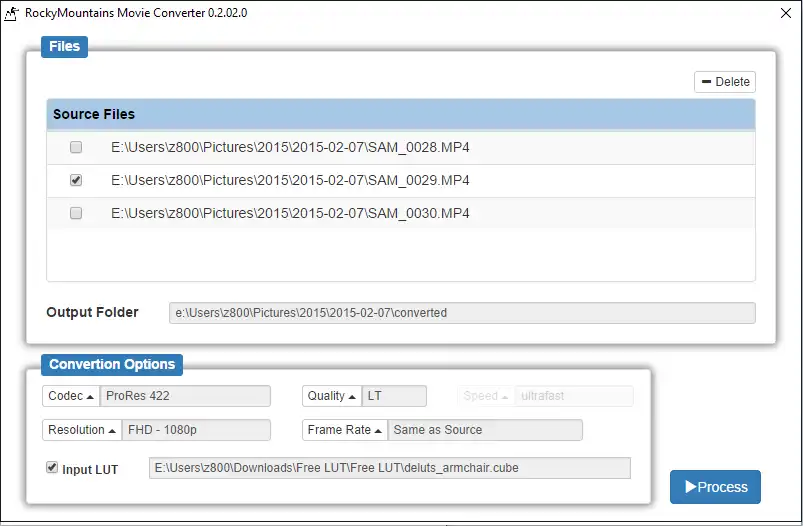Click the Process button
Image resolution: width=803 pixels, height=526 pixels.
(x=715, y=487)
